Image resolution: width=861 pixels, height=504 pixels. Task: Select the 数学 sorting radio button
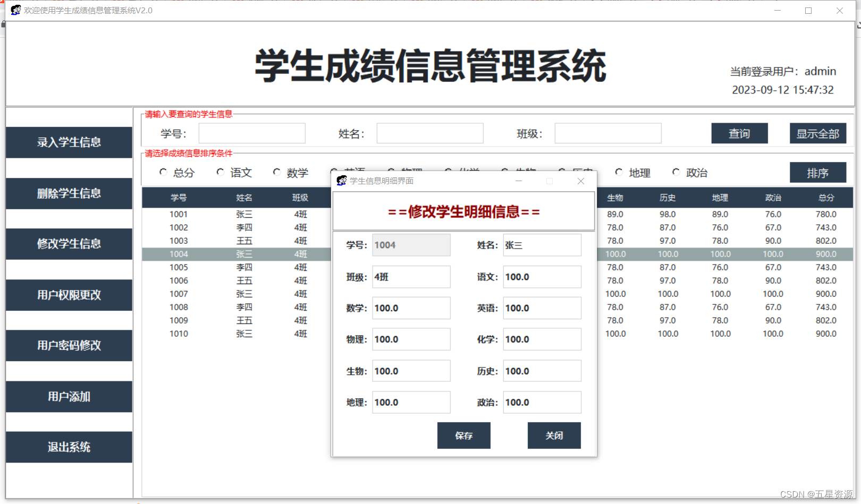click(x=277, y=172)
